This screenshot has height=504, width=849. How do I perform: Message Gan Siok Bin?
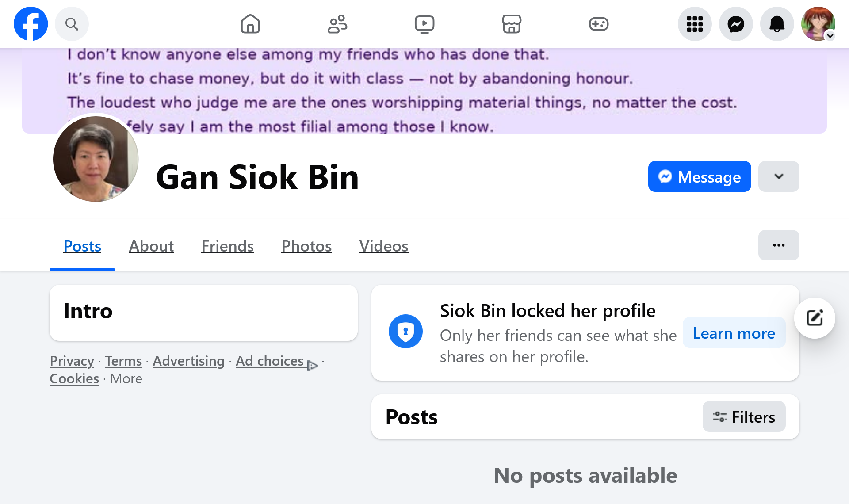(700, 176)
